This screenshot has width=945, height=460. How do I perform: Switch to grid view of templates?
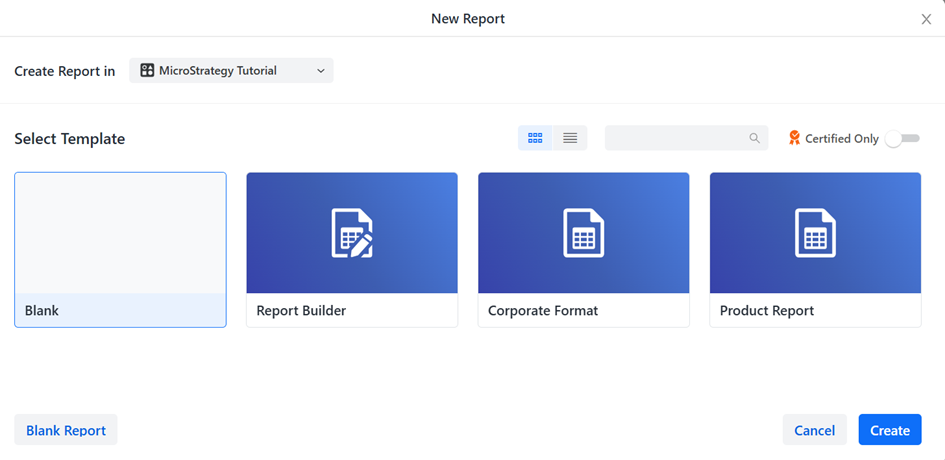tap(535, 138)
